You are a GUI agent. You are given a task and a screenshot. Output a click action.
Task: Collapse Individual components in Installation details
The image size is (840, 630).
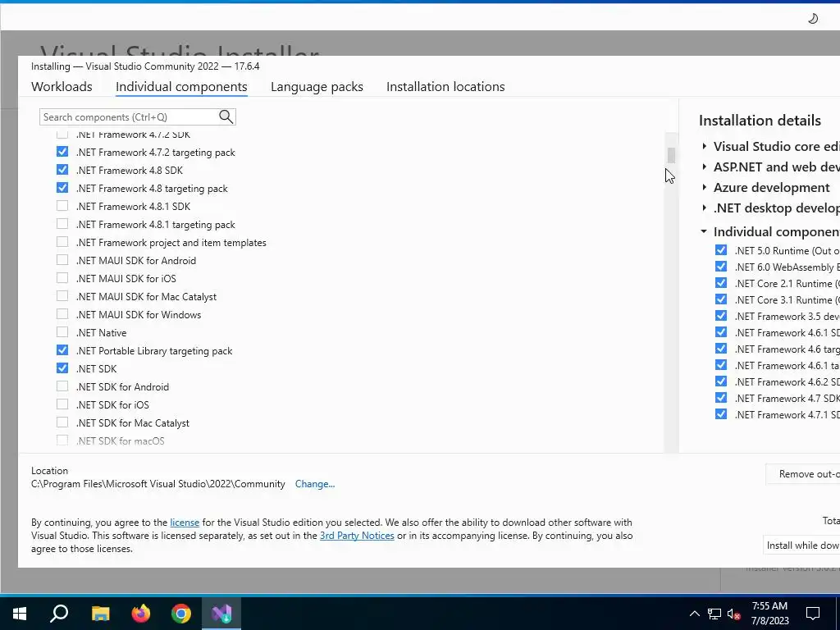[704, 231]
